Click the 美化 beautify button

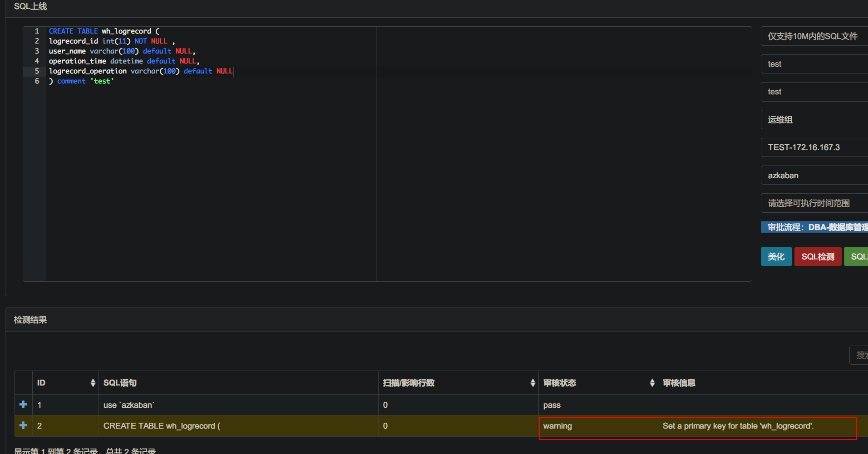tap(776, 256)
